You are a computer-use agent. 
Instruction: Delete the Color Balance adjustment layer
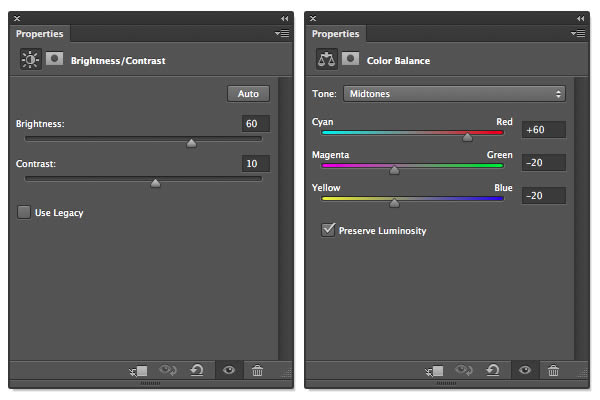(x=553, y=370)
